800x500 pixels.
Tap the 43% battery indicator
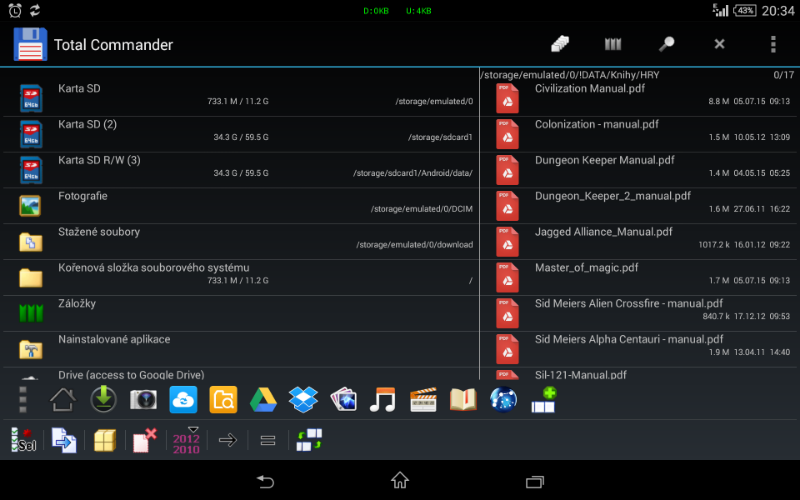click(x=744, y=10)
